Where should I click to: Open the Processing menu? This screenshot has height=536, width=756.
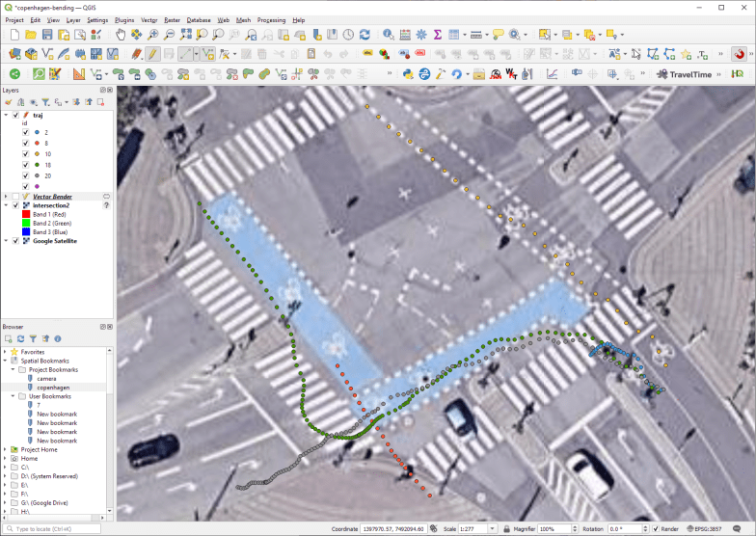pos(271,19)
